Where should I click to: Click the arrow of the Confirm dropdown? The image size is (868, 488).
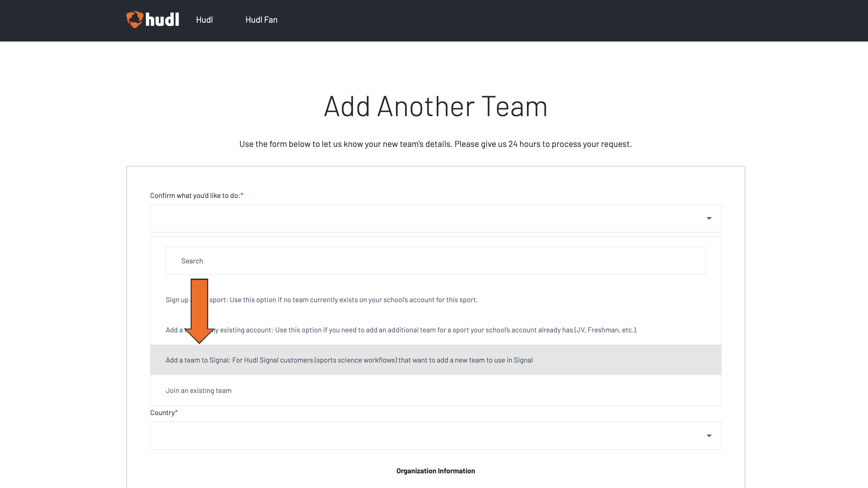click(x=709, y=219)
